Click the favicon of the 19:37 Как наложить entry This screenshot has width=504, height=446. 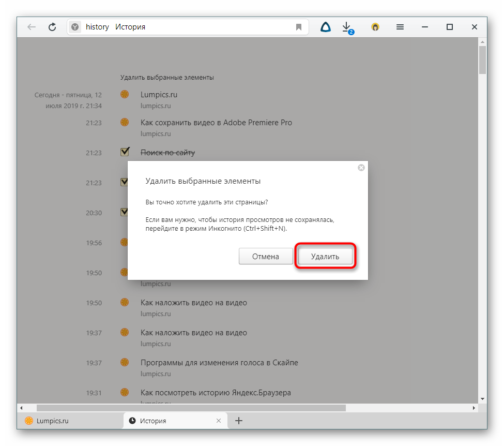pyautogui.click(x=125, y=332)
